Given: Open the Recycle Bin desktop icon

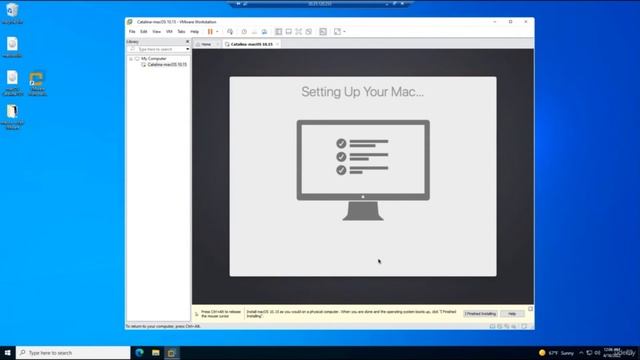Looking at the screenshot, I should click(x=12, y=13).
